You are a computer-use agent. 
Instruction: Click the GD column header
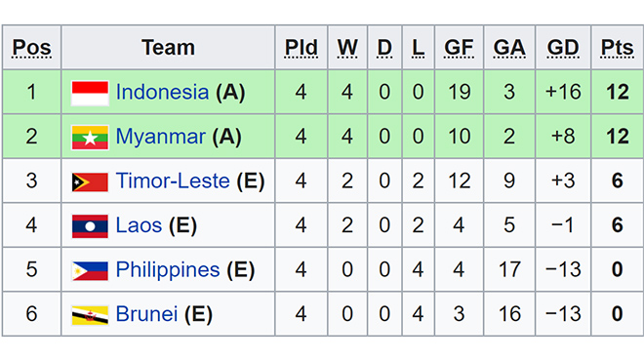point(563,48)
